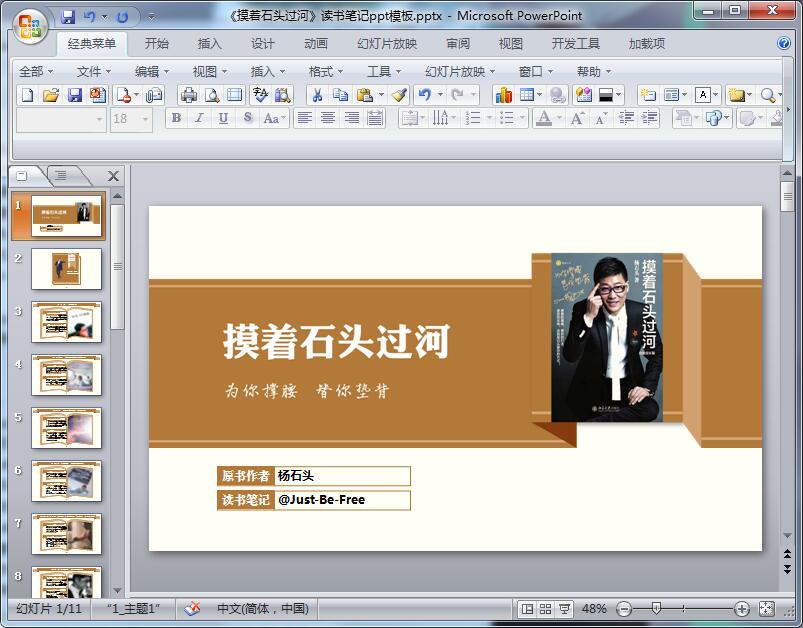This screenshot has width=803, height=628.
Task: Click the Fit slide to window icon
Action: point(766,609)
